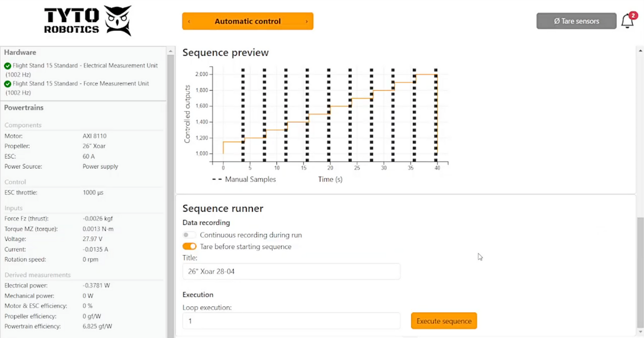This screenshot has height=338, width=644.
Task: Expand the Powertrains section header
Action: tap(24, 108)
